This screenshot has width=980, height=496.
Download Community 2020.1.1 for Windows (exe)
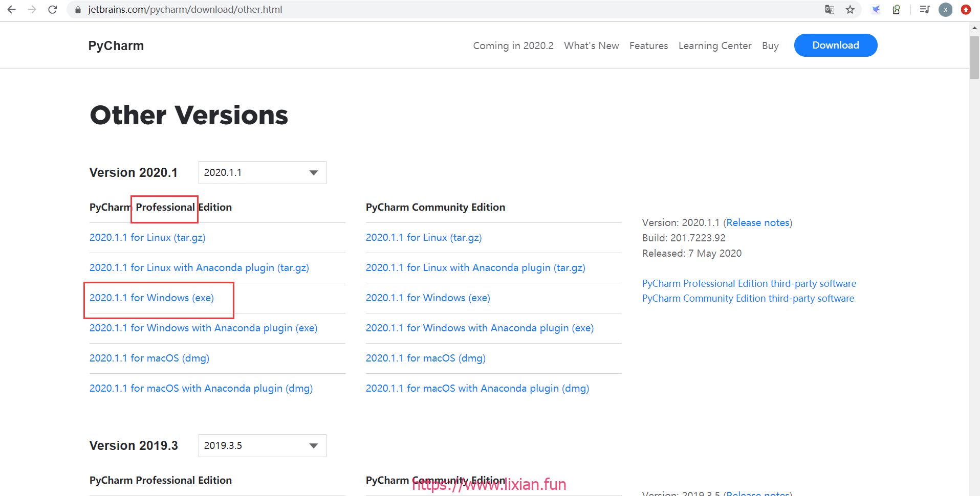pos(428,298)
